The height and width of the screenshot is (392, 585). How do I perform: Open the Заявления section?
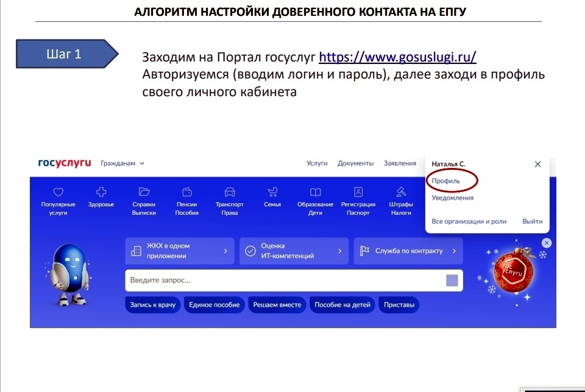coord(400,163)
